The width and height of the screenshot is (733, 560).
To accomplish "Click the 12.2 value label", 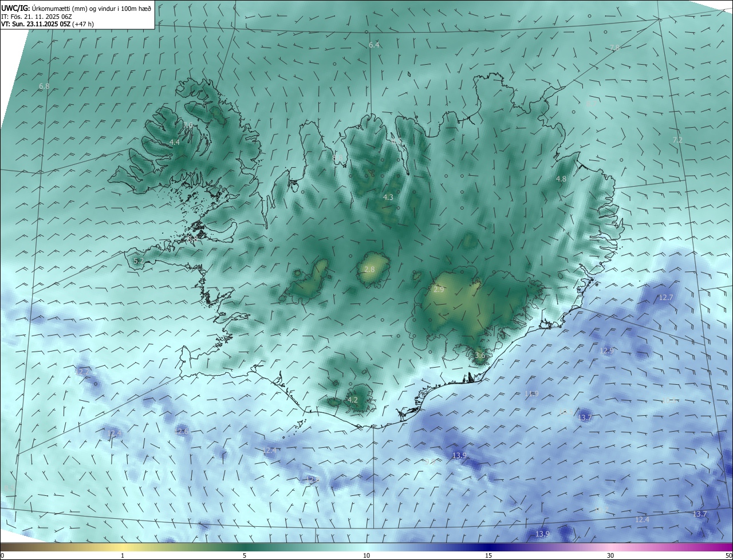I will click(84, 372).
